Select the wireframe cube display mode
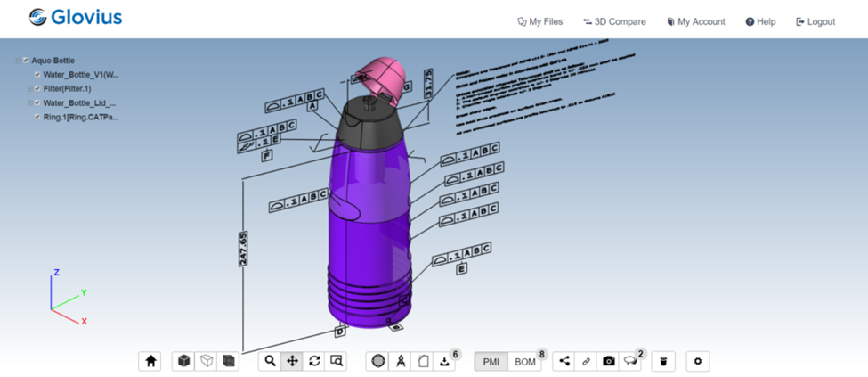Screen dimensions: 868x377 tap(207, 361)
